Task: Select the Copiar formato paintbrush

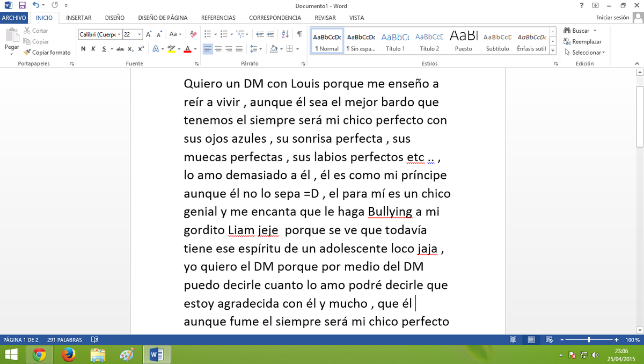Action: [27, 52]
